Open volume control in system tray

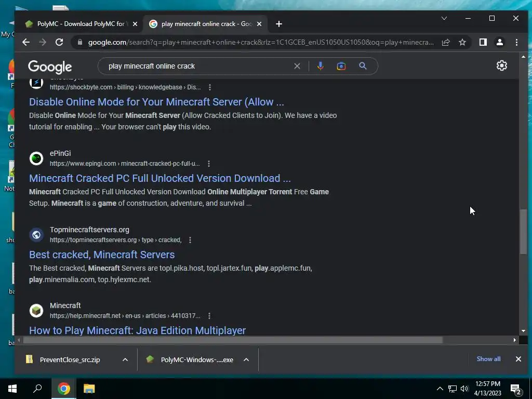(464, 389)
